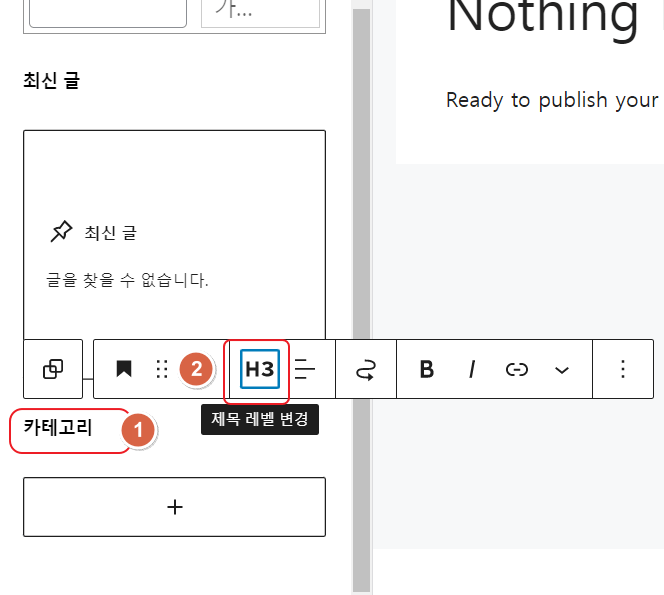Screen dimensions: 664x595
Task: Toggle italic formatting
Action: pos(472,369)
